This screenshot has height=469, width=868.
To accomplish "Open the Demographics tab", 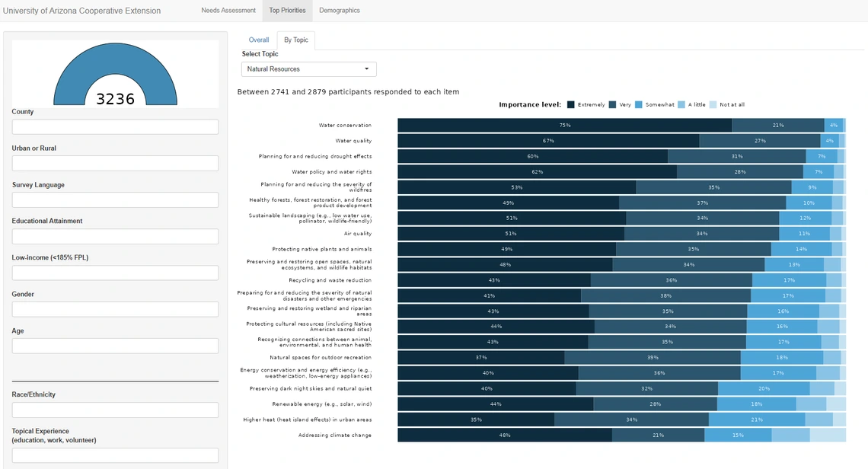I will pos(340,11).
